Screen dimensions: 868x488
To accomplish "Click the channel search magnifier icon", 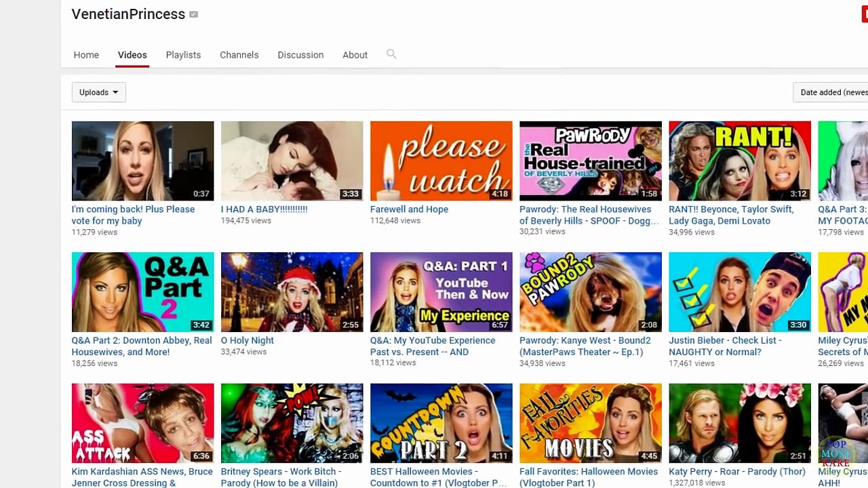I will tap(391, 54).
